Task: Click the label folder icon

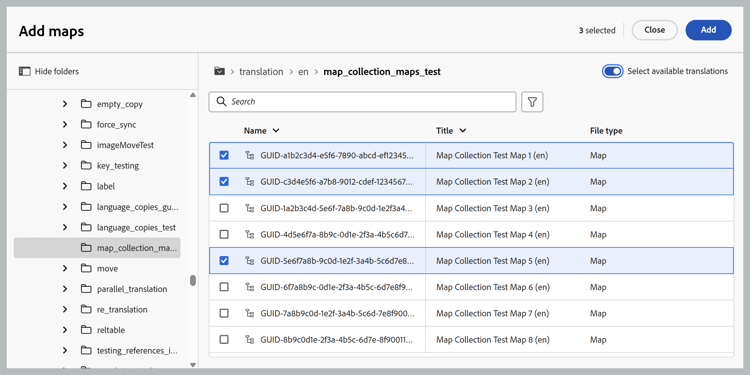Action: tap(86, 186)
